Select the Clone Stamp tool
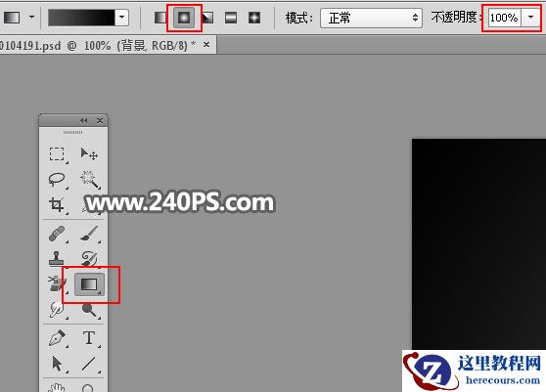This screenshot has width=546, height=392. pos(57,259)
